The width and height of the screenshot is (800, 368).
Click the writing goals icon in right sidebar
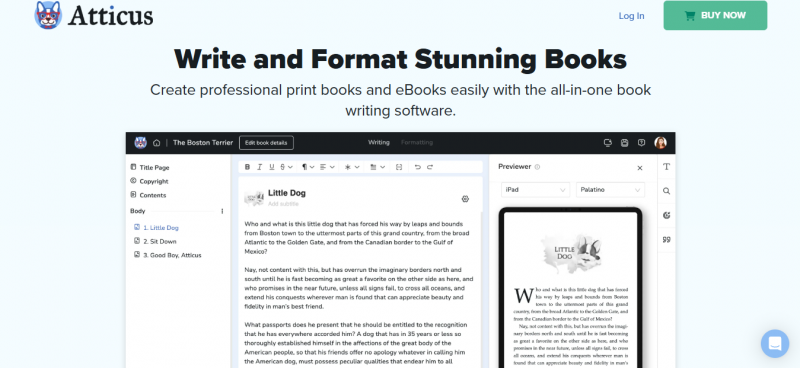[666, 215]
